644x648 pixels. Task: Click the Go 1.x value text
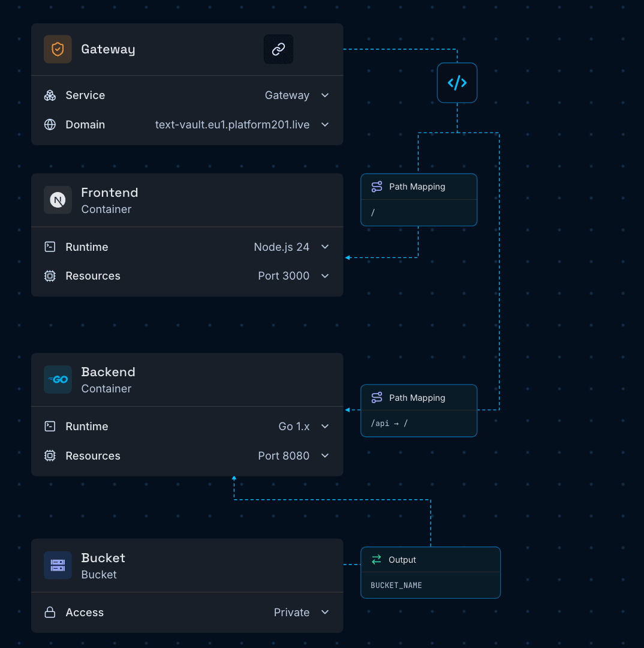[294, 426]
